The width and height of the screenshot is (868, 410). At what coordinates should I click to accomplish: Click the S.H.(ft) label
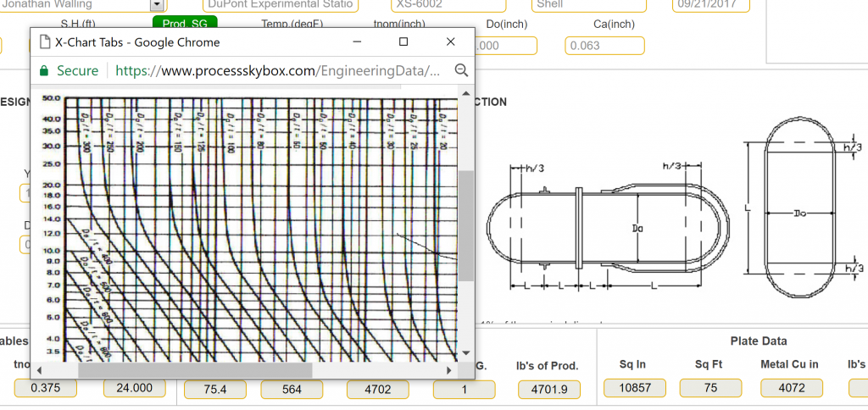point(78,24)
